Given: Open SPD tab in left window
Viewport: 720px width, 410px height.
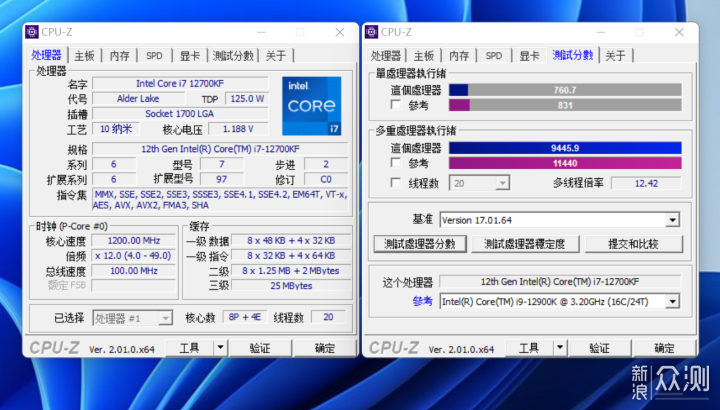Looking at the screenshot, I should pos(154,56).
